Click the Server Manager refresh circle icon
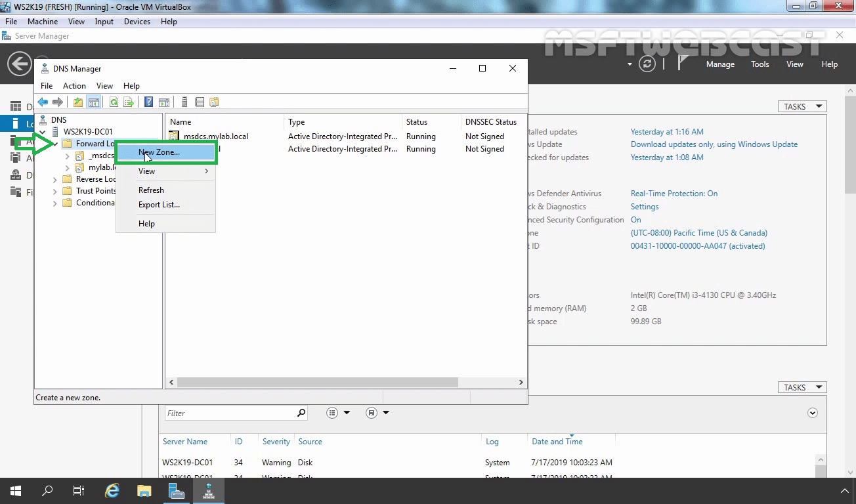856x504 pixels. click(647, 64)
